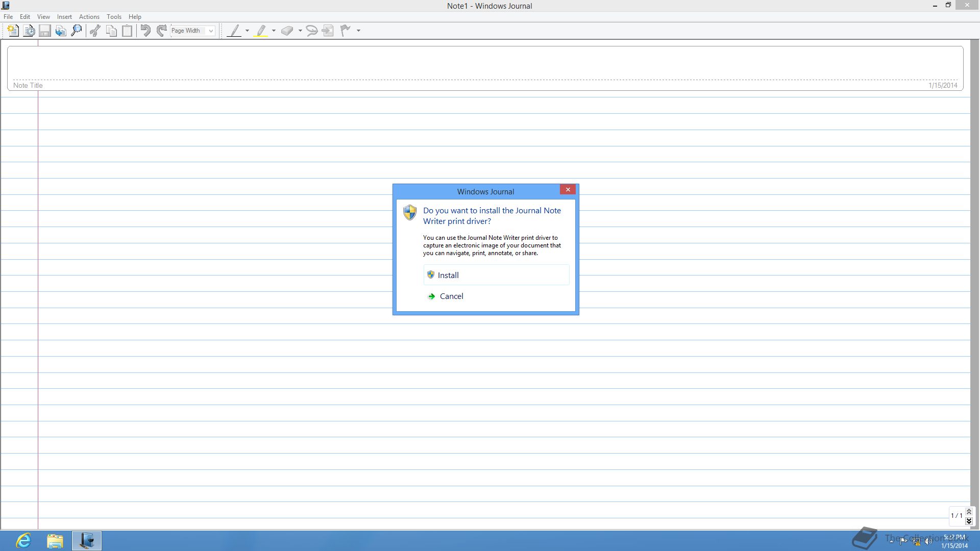Screen dimensions: 980x551
Task: Click the network tray icon with warning
Action: (x=916, y=541)
